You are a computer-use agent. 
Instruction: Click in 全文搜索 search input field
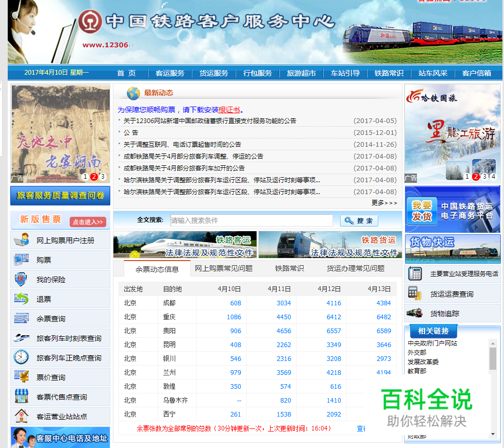(x=251, y=220)
